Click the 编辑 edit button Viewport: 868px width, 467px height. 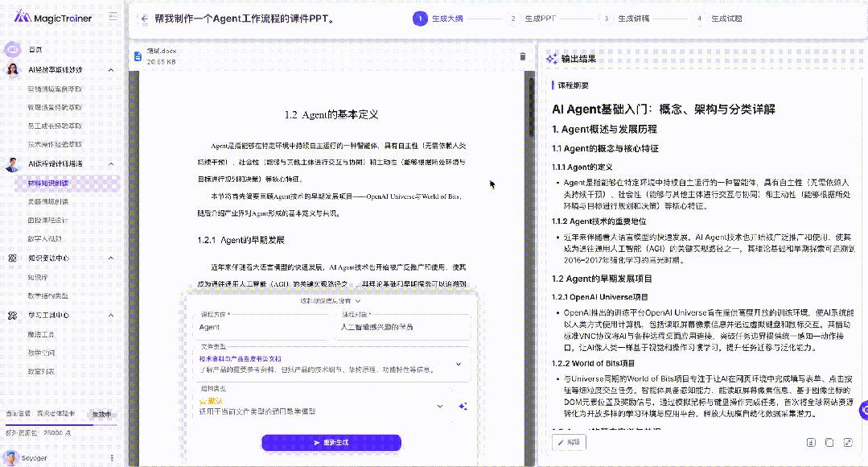point(569,442)
